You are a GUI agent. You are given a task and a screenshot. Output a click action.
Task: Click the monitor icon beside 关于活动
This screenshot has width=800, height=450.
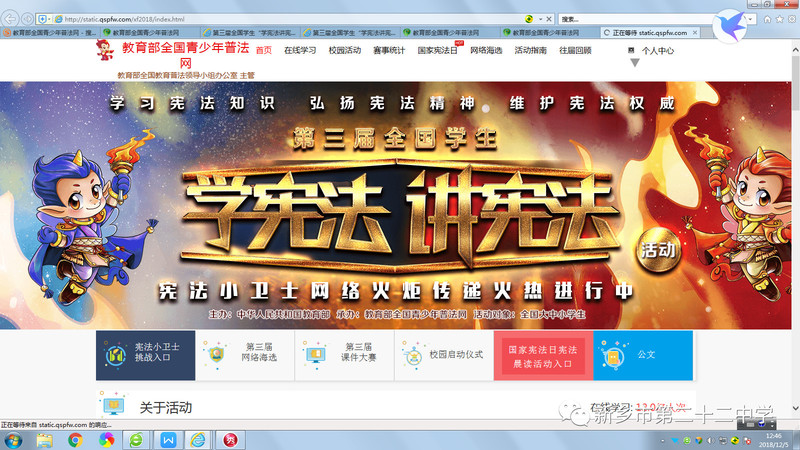click(113, 406)
